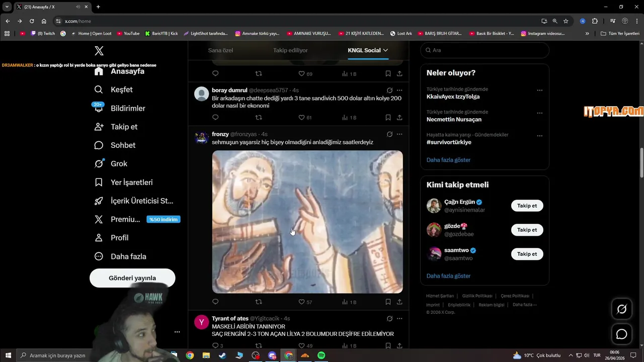This screenshot has height=362, width=644.
Task: Select the Anasayfa / X browser tab
Action: click(51, 7)
